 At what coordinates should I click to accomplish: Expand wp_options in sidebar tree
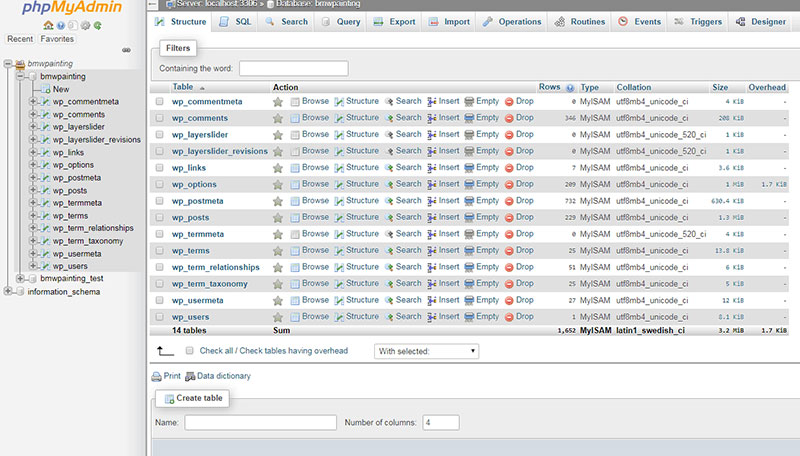click(33, 165)
